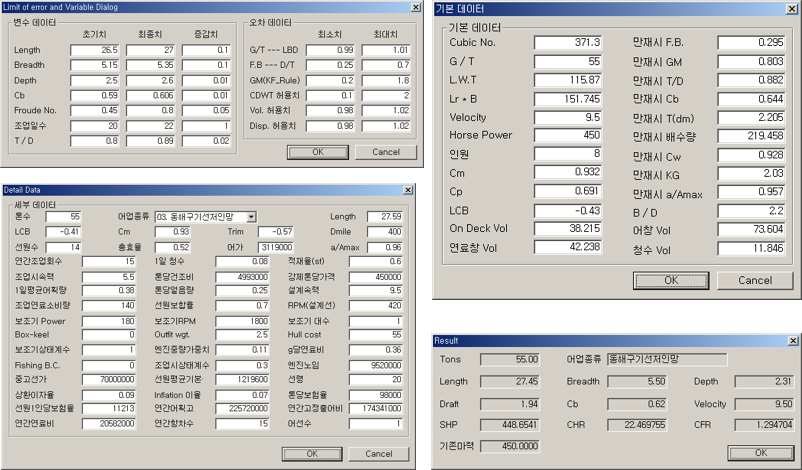Click the Horse Power field showing 450
The image size is (802, 470).
coord(568,135)
